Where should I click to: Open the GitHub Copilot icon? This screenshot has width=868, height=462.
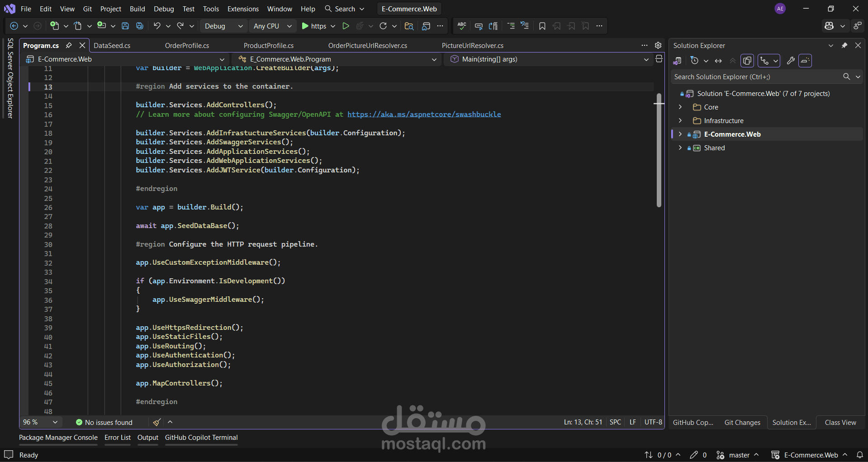coord(829,26)
